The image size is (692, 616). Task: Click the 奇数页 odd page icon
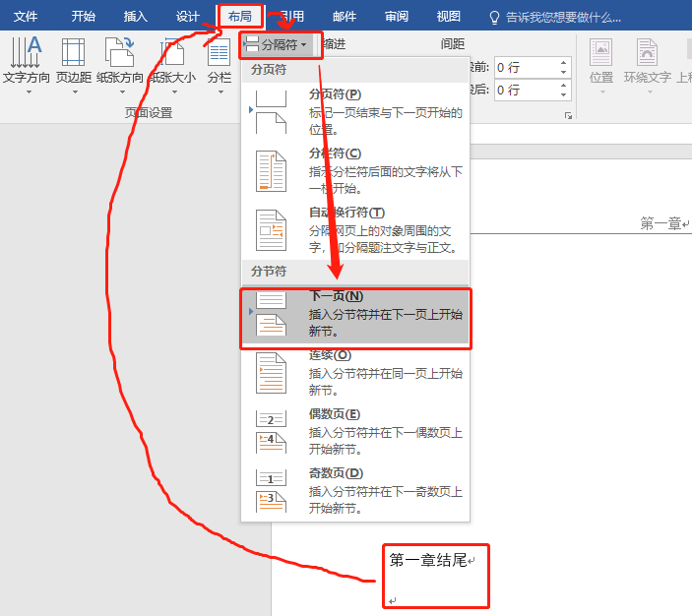[x=271, y=491]
